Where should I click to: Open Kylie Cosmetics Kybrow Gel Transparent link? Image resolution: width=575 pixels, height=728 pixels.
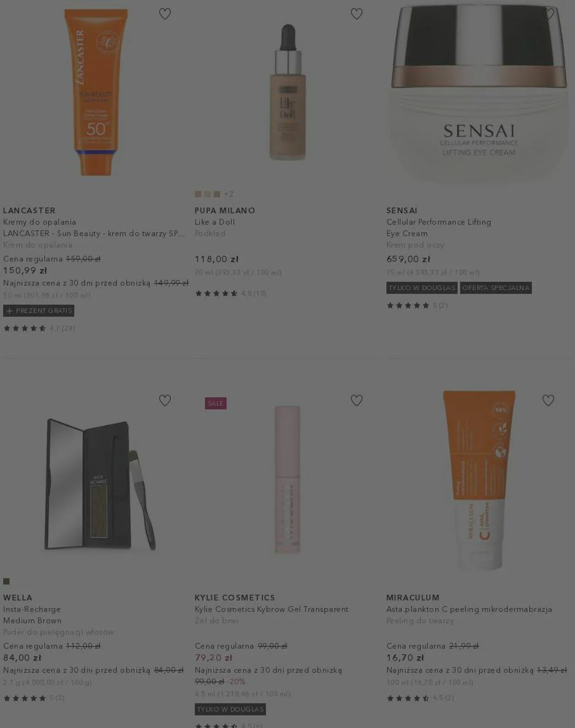271,609
